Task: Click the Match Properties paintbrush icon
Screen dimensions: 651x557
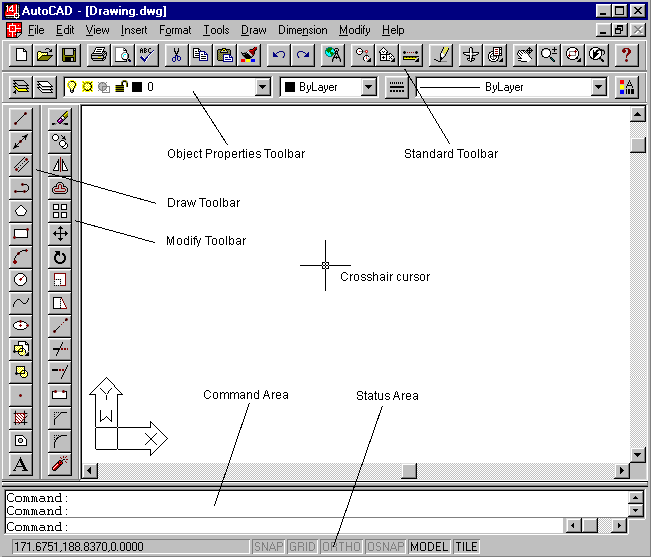Action: (249, 55)
